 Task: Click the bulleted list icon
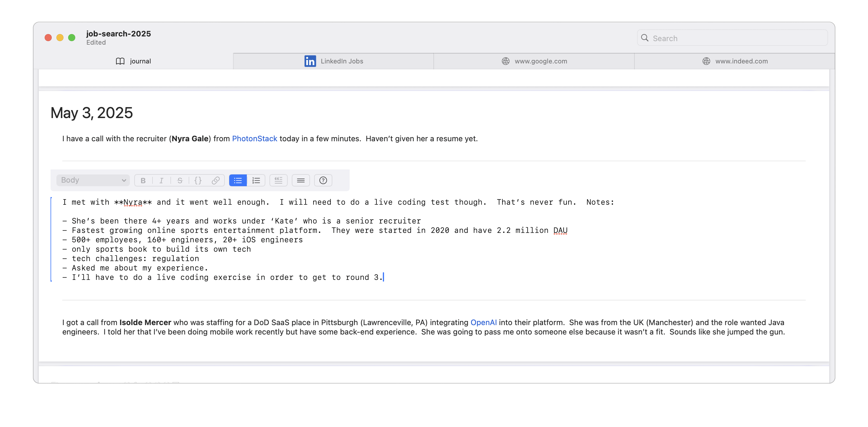(238, 181)
